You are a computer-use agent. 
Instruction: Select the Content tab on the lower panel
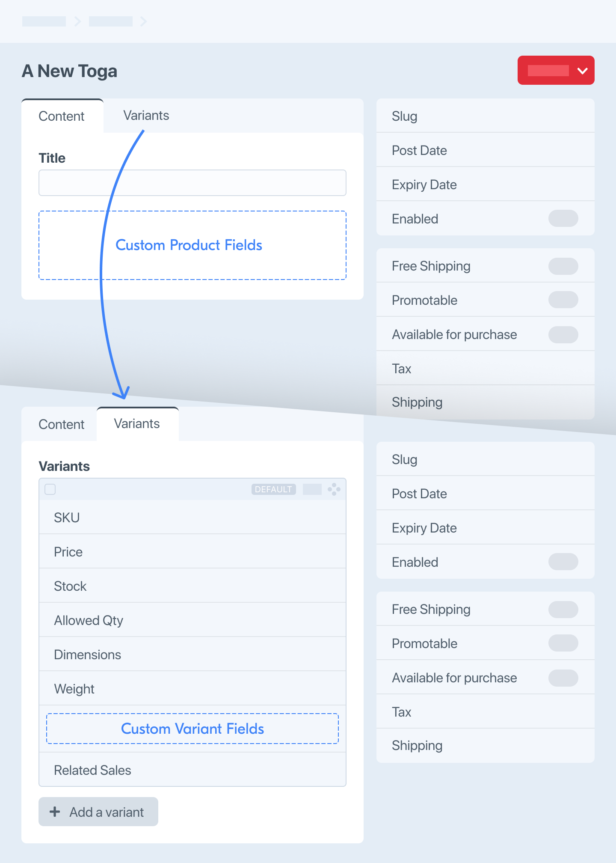tap(62, 424)
